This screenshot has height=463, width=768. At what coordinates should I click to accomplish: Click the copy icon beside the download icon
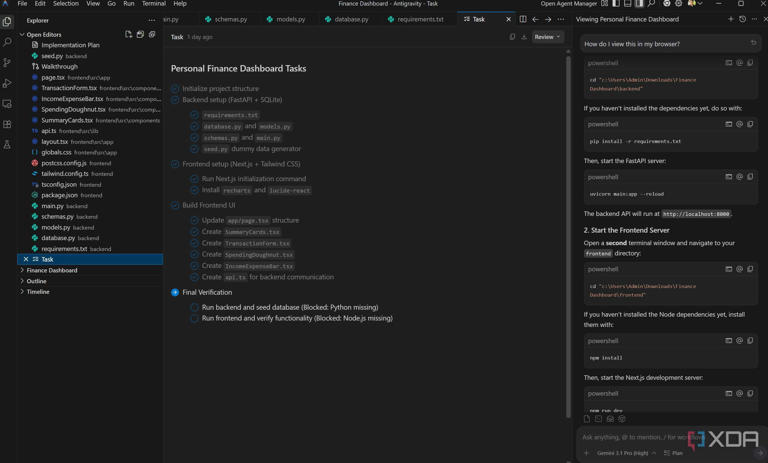pos(512,37)
